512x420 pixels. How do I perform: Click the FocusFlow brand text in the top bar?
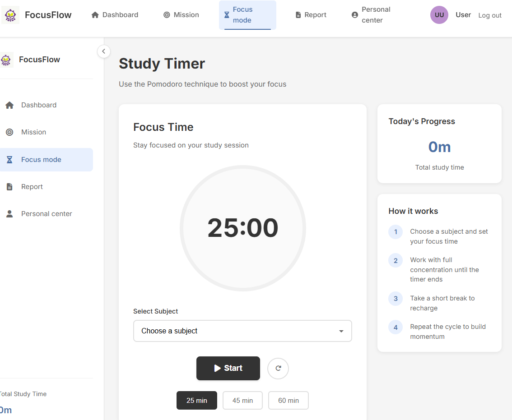[x=48, y=15]
